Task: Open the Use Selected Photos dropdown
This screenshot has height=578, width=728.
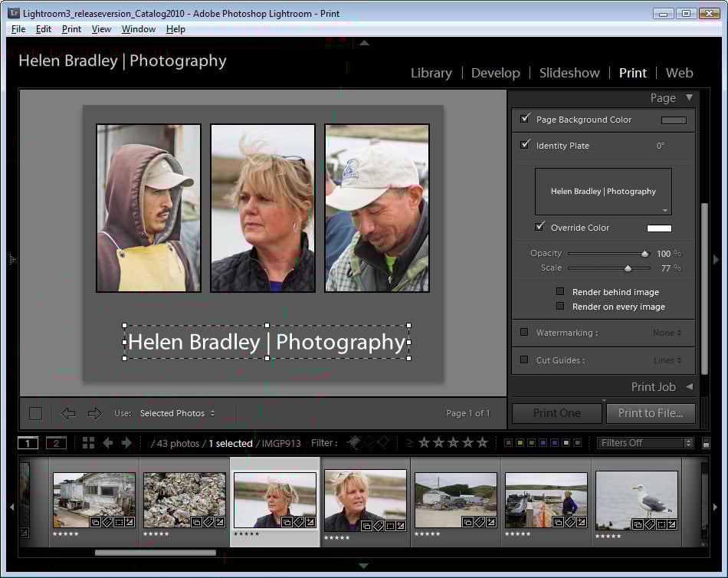Action: click(x=177, y=414)
